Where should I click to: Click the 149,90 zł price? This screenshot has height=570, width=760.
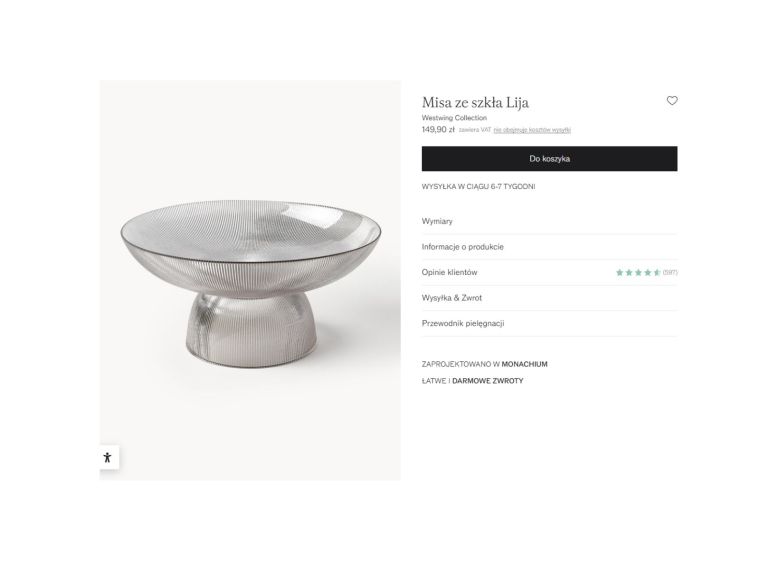point(438,129)
